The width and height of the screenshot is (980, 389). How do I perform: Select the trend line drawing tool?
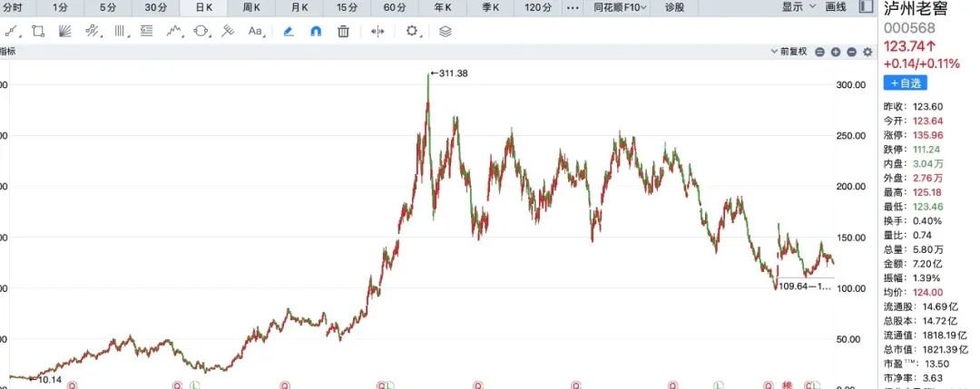(x=11, y=31)
